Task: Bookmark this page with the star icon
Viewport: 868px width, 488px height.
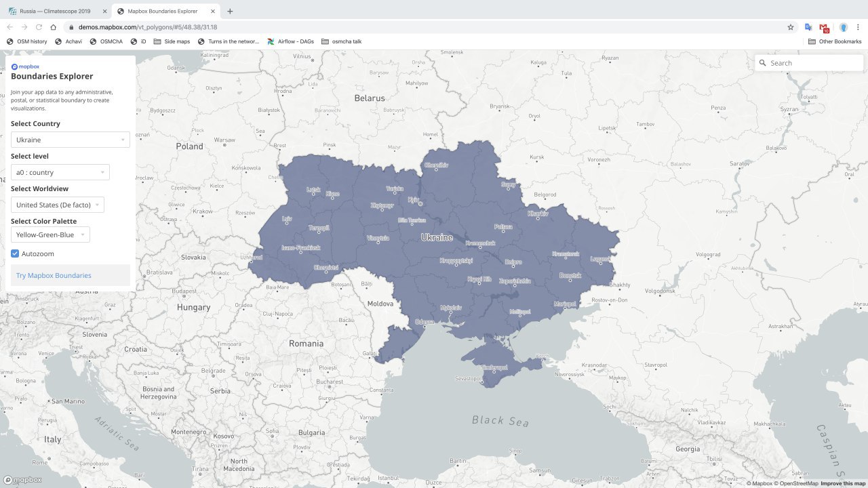Action: pos(791,27)
